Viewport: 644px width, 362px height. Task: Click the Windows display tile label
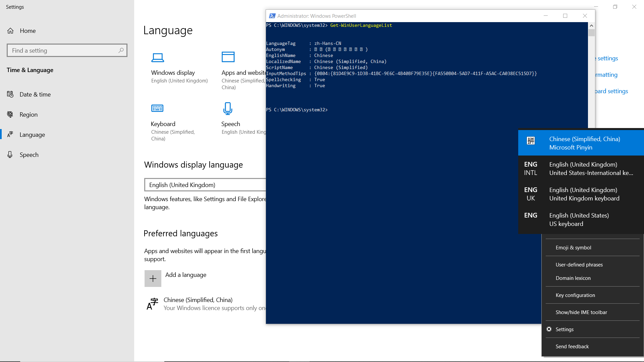click(173, 73)
